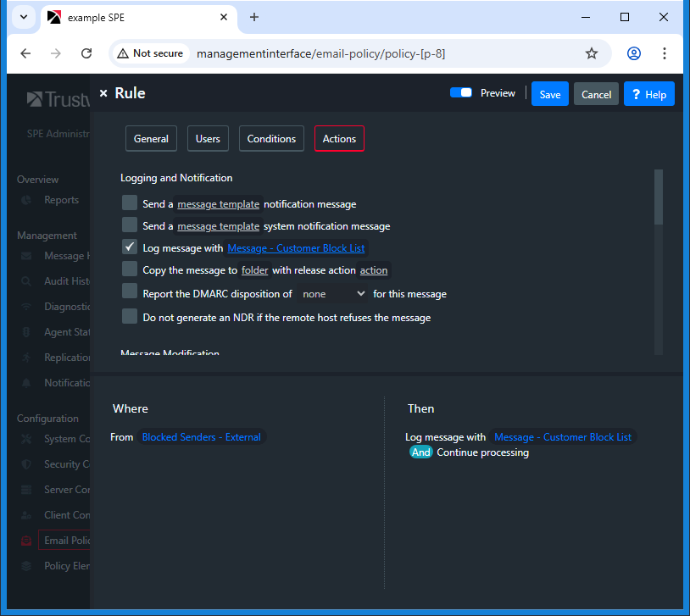Check Do not generate an NDR option
This screenshot has height=616, width=690.
130,317
